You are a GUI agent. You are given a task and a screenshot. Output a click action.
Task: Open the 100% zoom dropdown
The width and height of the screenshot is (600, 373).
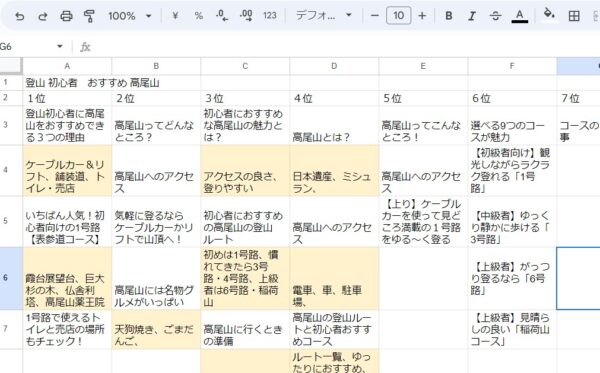(x=130, y=16)
